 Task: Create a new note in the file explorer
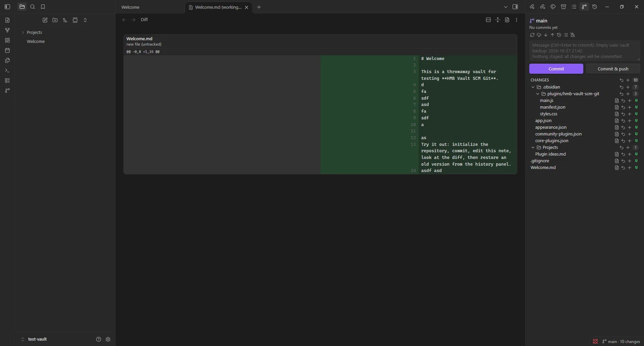(x=45, y=20)
